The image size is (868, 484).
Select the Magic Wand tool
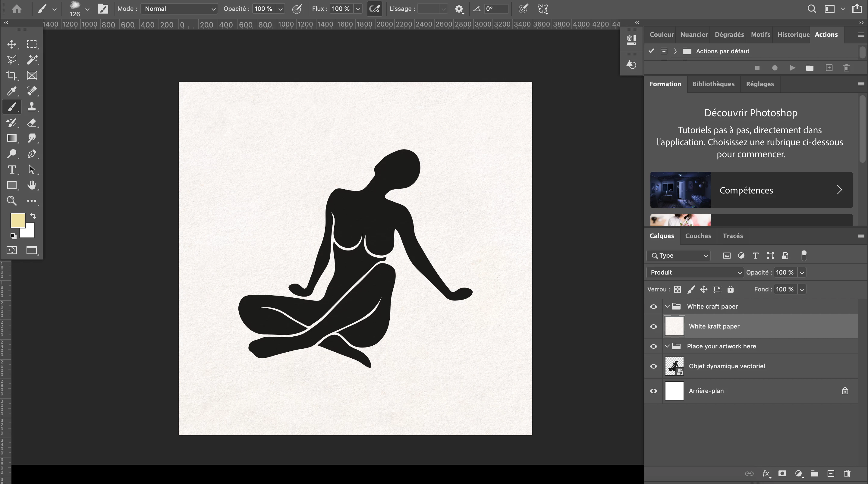click(x=32, y=60)
